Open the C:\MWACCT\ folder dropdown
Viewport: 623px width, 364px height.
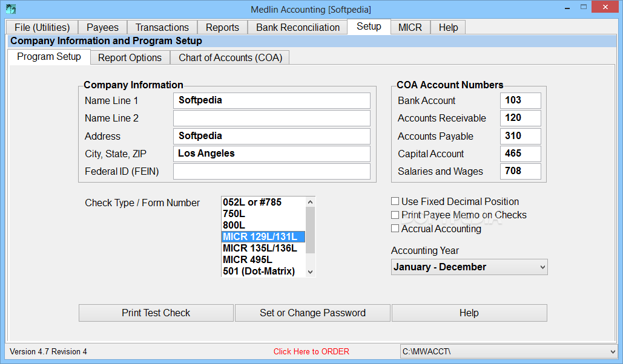(x=509, y=352)
